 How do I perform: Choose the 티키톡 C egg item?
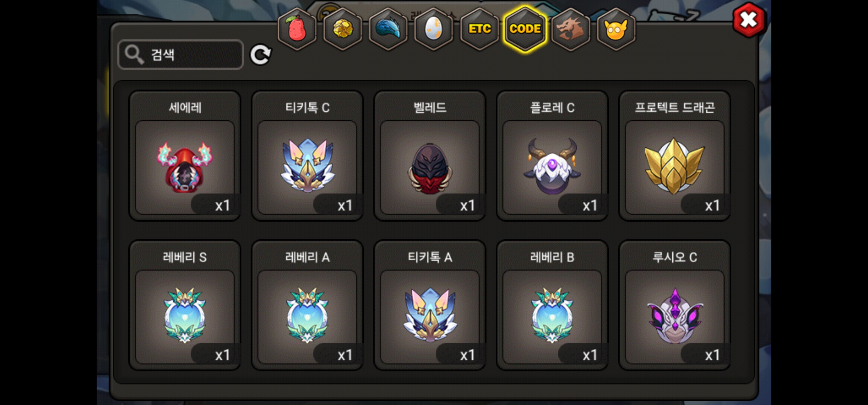click(x=307, y=156)
